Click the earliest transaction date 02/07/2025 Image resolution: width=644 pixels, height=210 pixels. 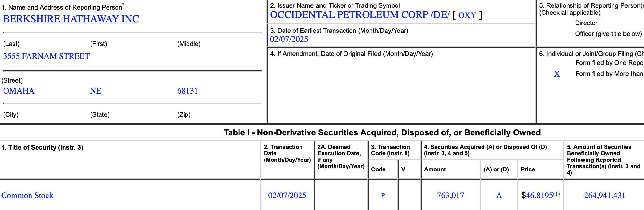coord(289,39)
